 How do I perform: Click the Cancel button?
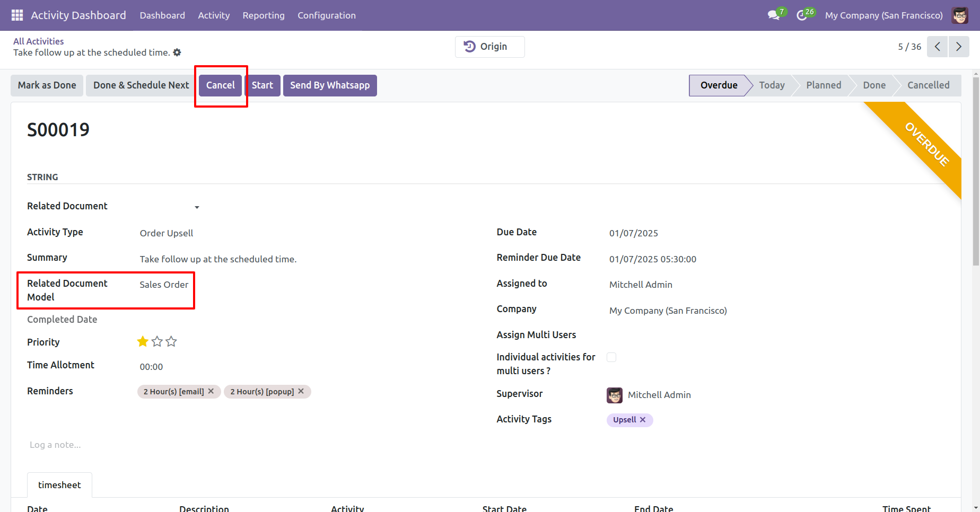point(221,85)
